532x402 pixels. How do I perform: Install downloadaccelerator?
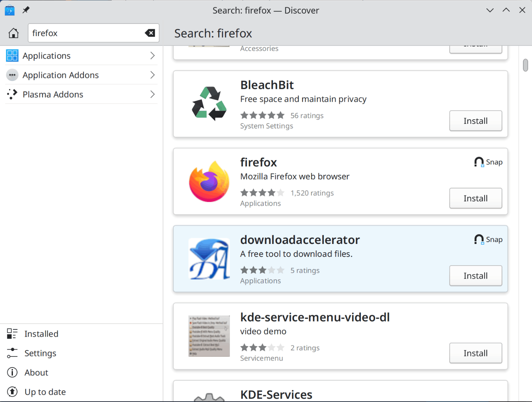tap(475, 276)
